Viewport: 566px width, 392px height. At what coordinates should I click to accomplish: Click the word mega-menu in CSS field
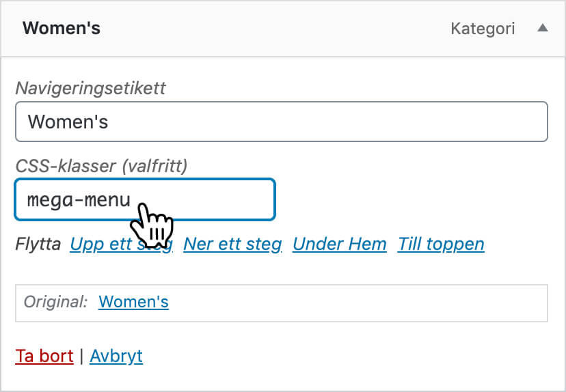79,200
